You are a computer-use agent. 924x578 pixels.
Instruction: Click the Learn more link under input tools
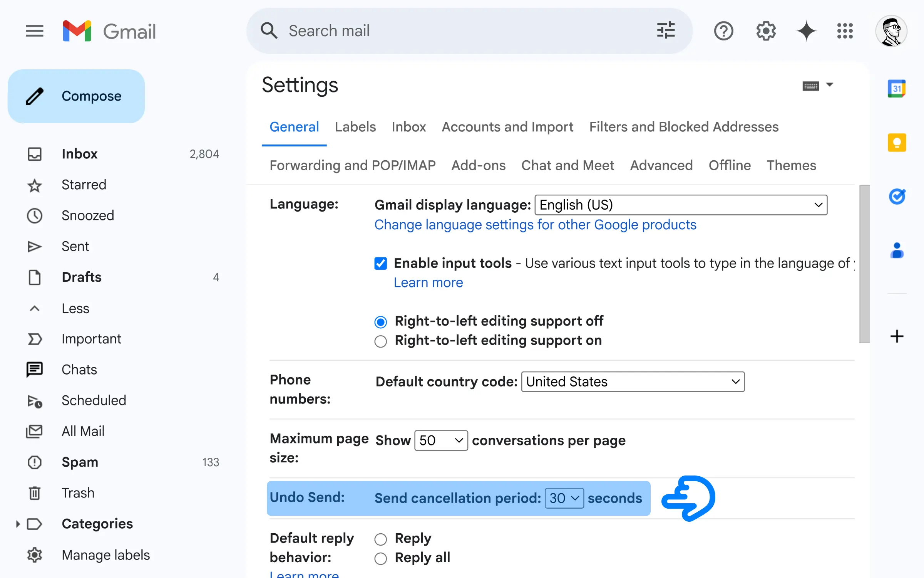pyautogui.click(x=429, y=282)
